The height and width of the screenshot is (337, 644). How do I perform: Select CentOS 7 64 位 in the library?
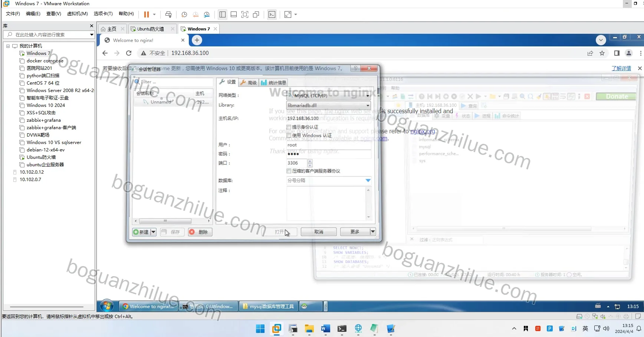43,83
